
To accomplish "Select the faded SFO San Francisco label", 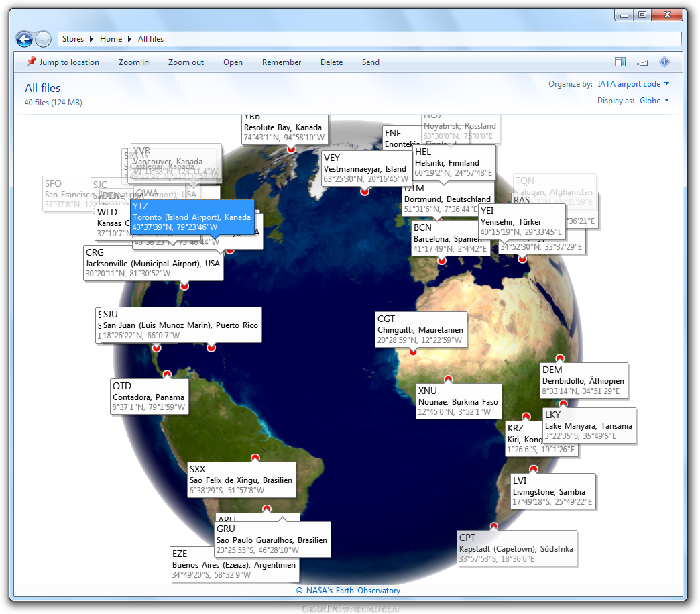I will pos(66,193).
